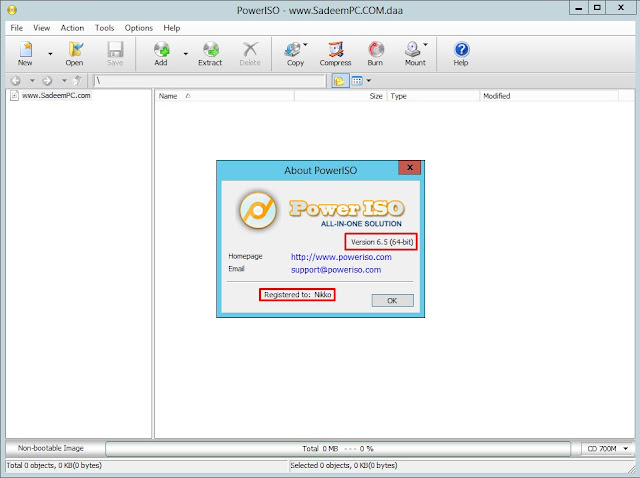Click the Copy disc toolbar icon
Image resolution: width=640 pixels, height=478 pixels.
294,53
